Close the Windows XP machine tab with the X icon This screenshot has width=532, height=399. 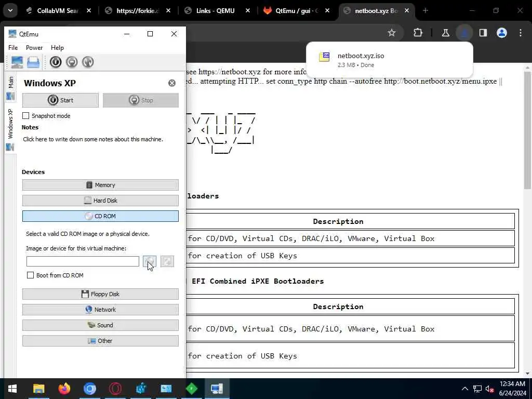coord(172,83)
